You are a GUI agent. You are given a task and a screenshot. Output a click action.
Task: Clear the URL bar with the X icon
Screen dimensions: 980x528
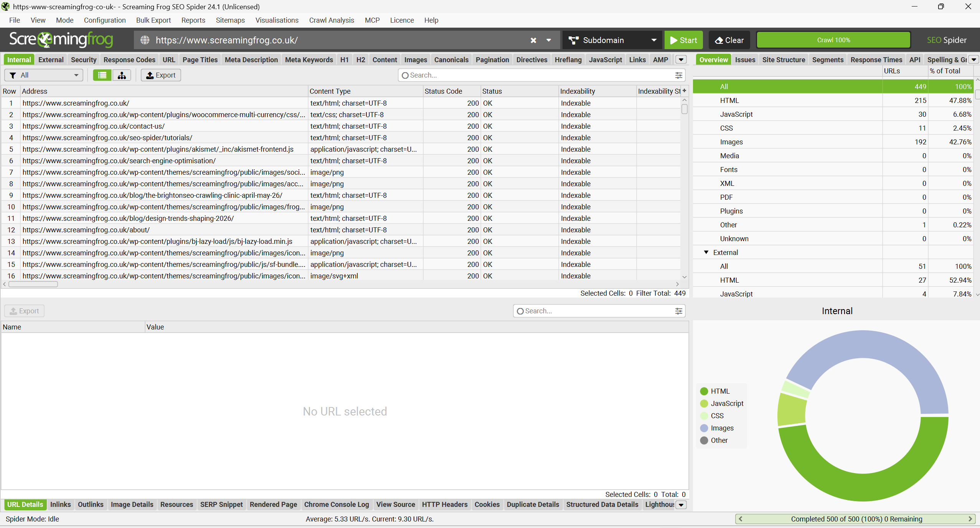533,40
